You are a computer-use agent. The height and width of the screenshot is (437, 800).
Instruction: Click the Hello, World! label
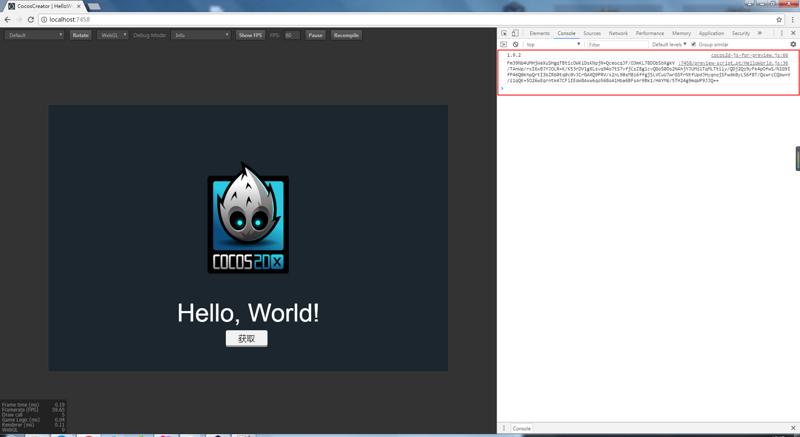(248, 313)
